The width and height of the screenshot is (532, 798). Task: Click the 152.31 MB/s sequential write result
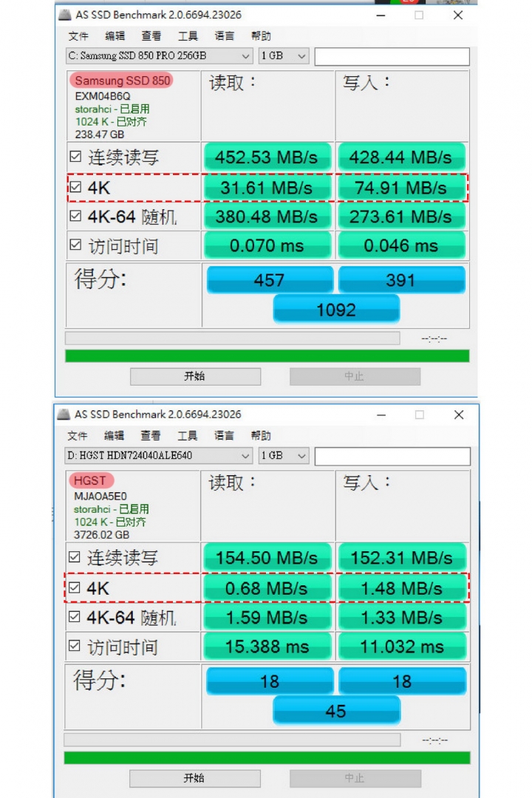tap(401, 558)
